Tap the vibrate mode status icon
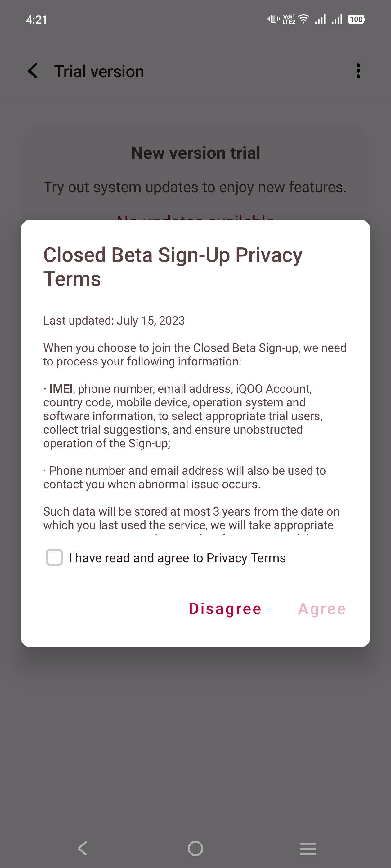The image size is (391, 868). click(274, 19)
